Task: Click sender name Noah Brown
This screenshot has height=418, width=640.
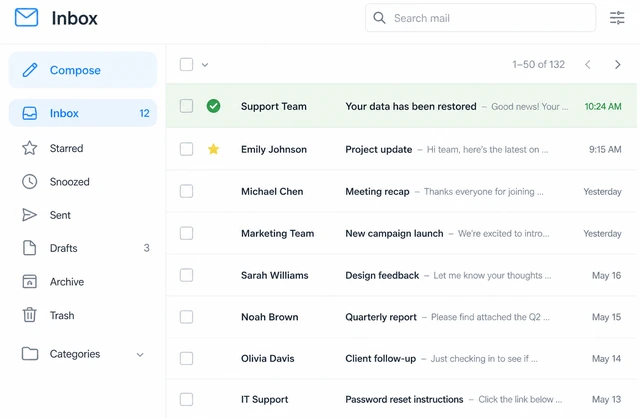Action: click(269, 317)
